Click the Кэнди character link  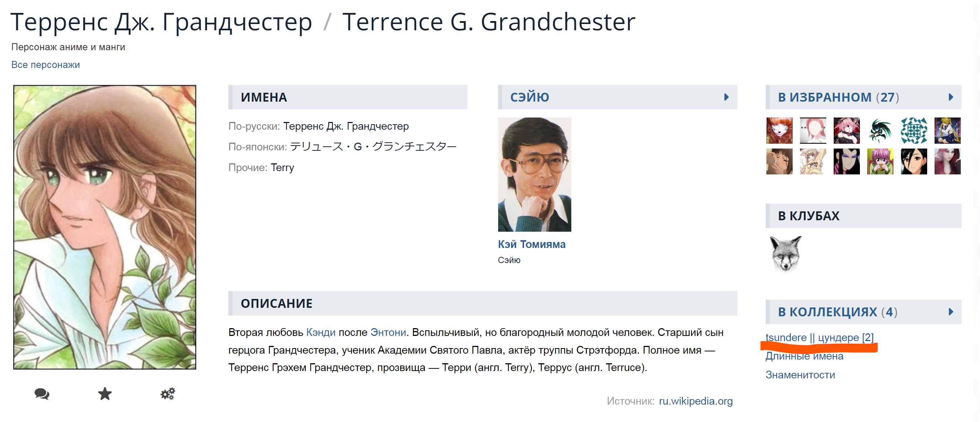pyautogui.click(x=321, y=333)
